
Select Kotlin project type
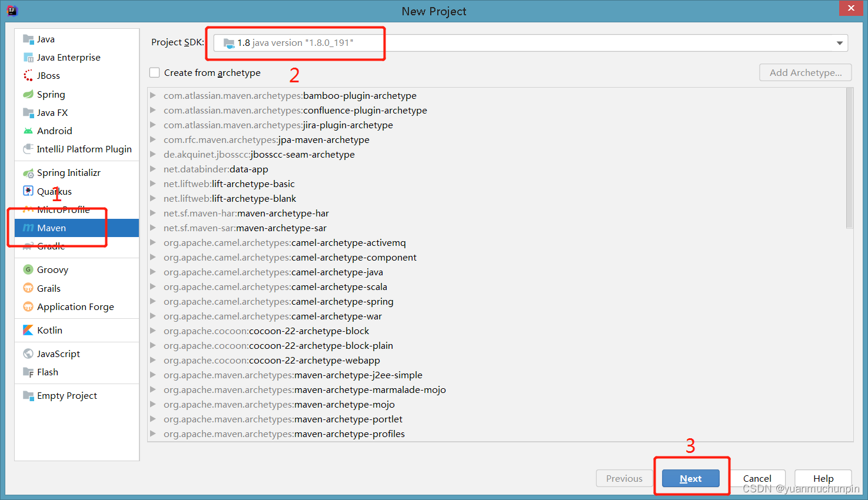(x=77, y=330)
